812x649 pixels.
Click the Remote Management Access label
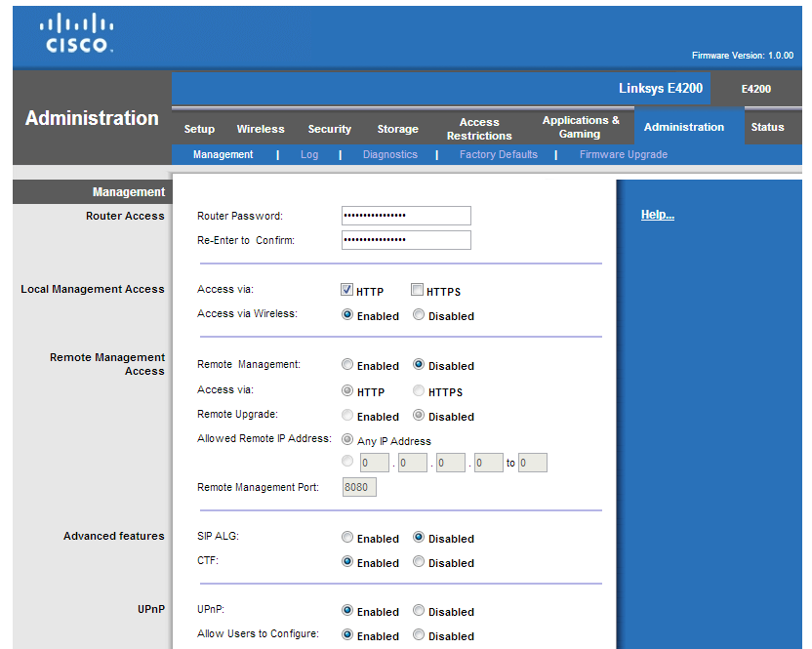(x=107, y=364)
